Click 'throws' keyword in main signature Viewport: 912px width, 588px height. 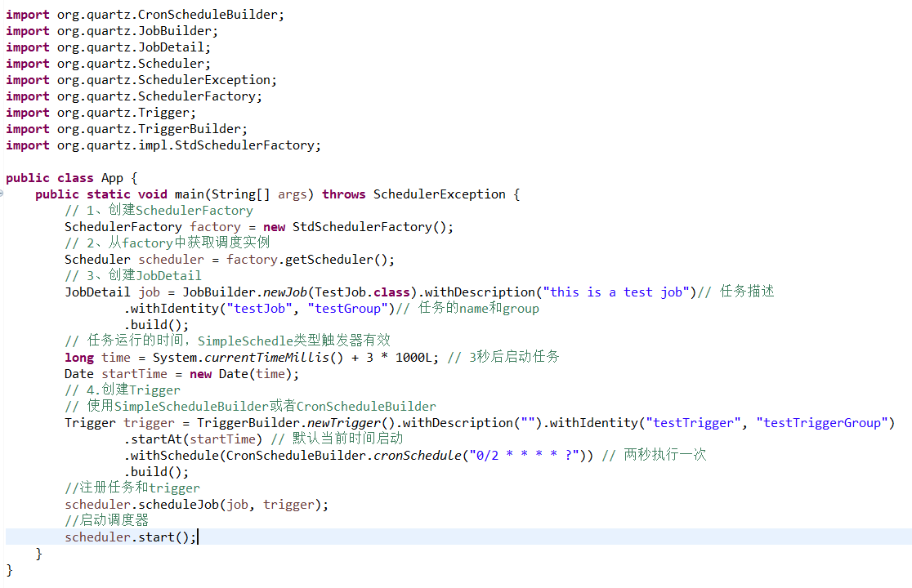coord(344,194)
